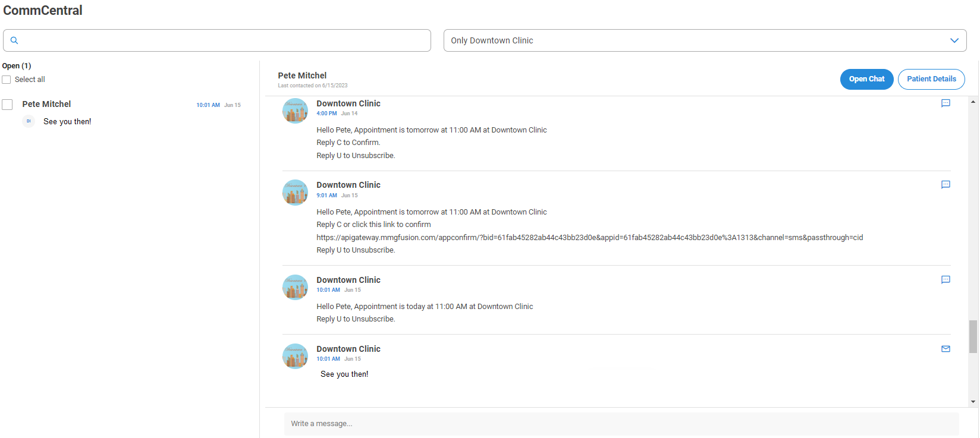This screenshot has height=438, width=980.
Task: Click SMS icon on 9:01 AM message
Action: 946,185
